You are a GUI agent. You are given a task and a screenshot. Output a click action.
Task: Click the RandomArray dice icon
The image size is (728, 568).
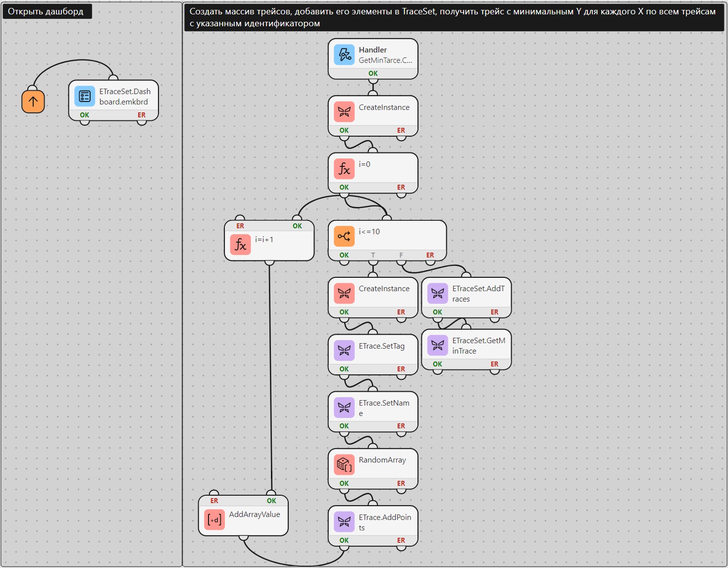344,465
